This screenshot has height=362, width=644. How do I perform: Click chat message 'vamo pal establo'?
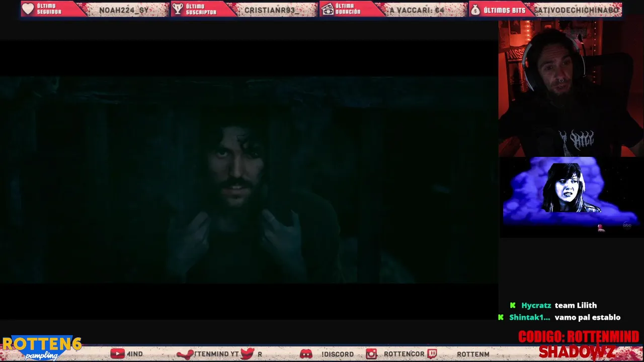coord(588,317)
